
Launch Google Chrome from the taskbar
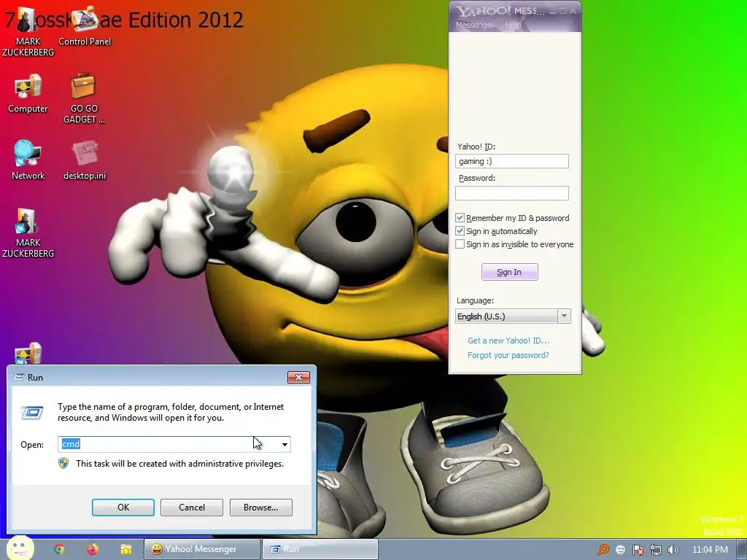pos(59,549)
